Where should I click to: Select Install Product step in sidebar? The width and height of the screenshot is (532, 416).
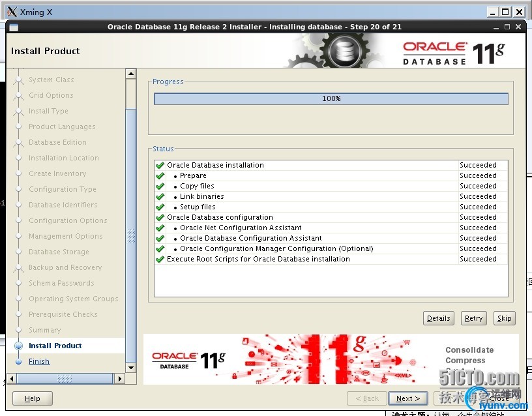(55, 346)
